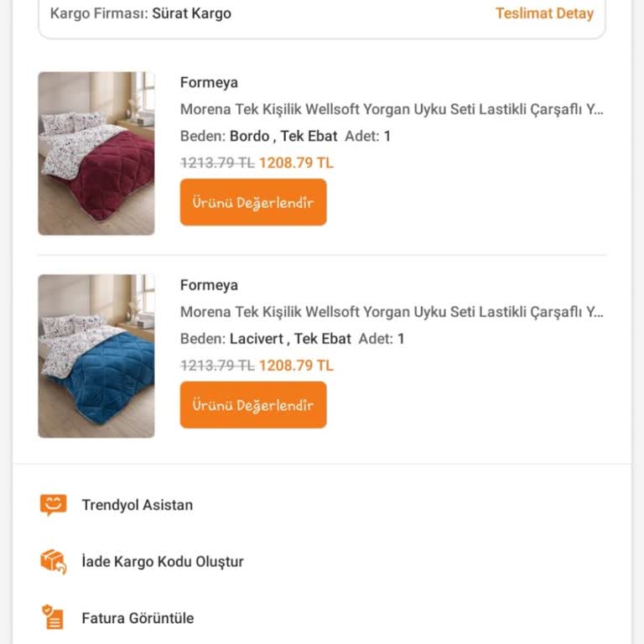The height and width of the screenshot is (644, 644).
Task: Tap the Fatura Görüntüle invoice icon
Action: (53, 618)
